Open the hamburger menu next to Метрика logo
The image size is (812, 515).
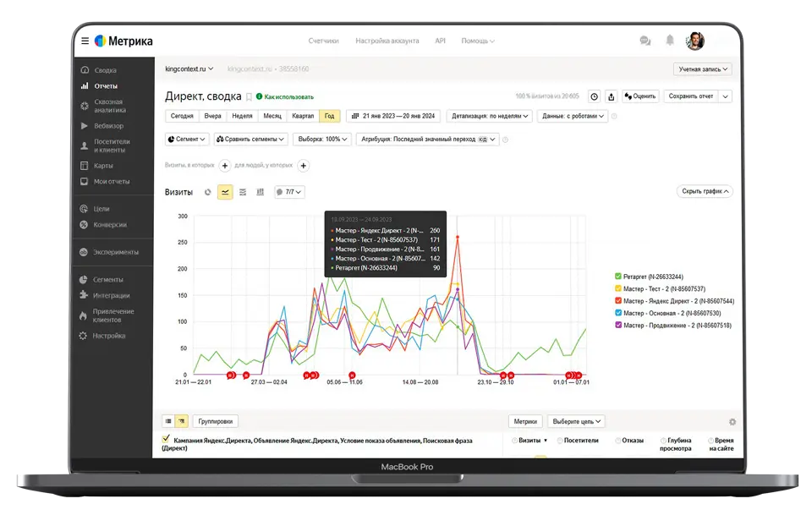tap(85, 41)
